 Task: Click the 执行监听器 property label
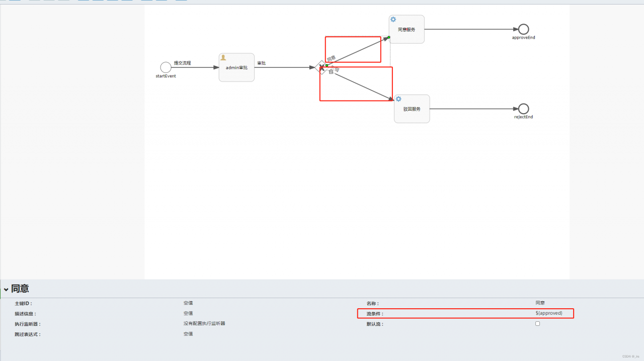(x=28, y=324)
